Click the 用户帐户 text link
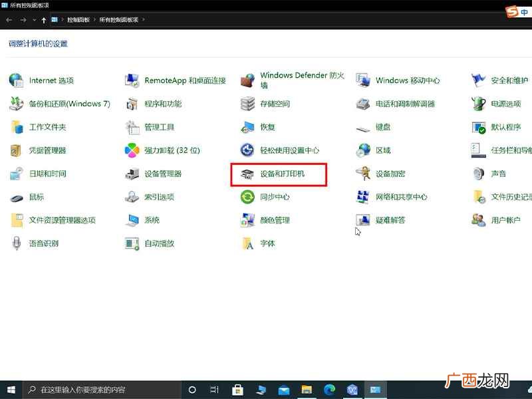 506,220
